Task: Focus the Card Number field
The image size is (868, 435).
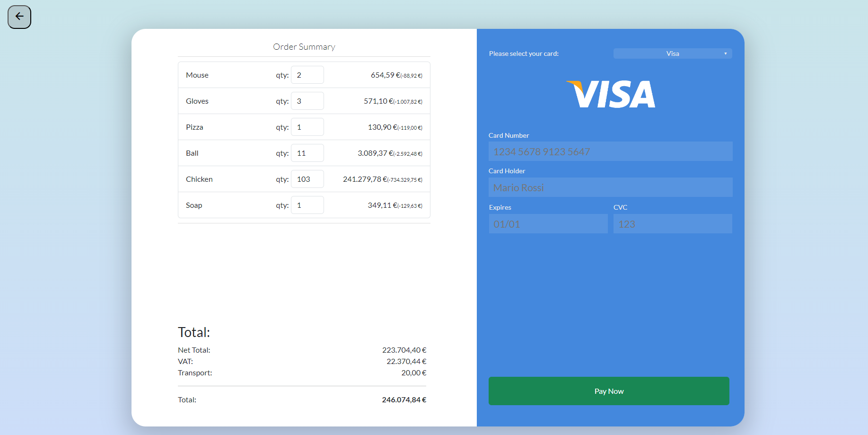Action: [x=610, y=151]
